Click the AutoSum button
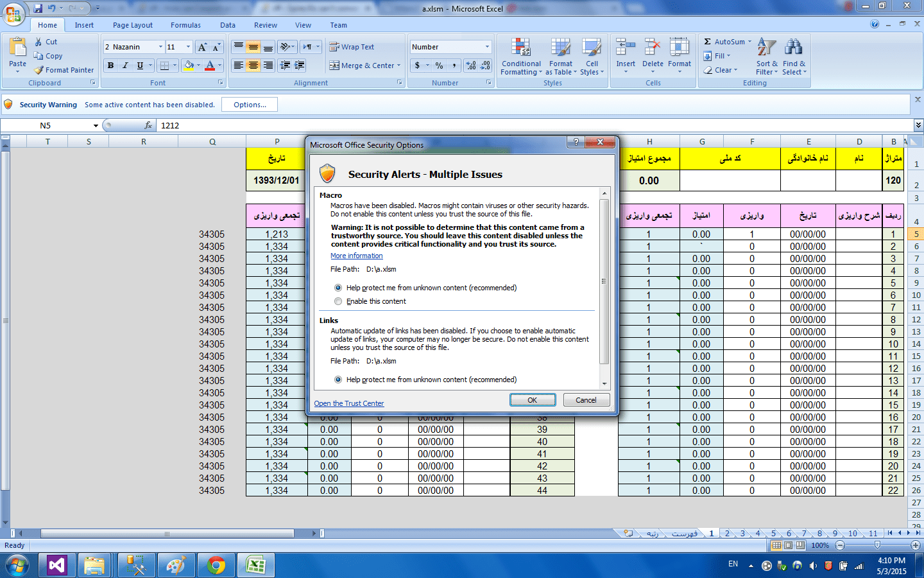 click(x=727, y=42)
